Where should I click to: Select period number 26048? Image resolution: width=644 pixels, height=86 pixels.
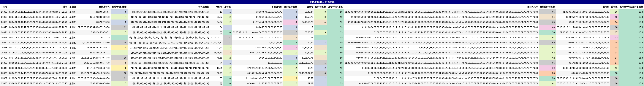coord(4,27)
